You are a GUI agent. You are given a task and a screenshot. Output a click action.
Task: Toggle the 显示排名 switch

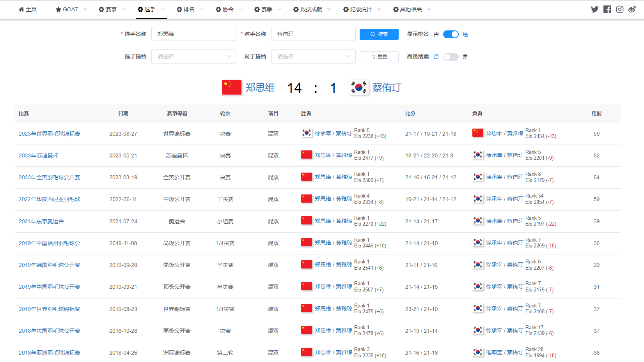451,34
